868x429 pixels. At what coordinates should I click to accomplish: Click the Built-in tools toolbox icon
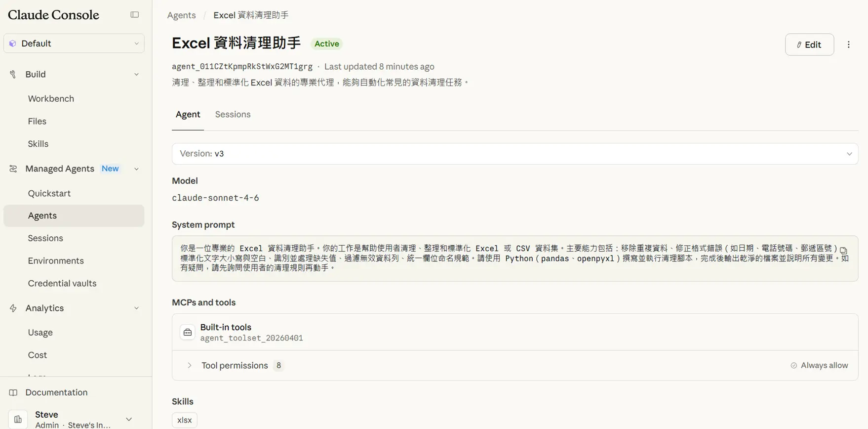188,333
